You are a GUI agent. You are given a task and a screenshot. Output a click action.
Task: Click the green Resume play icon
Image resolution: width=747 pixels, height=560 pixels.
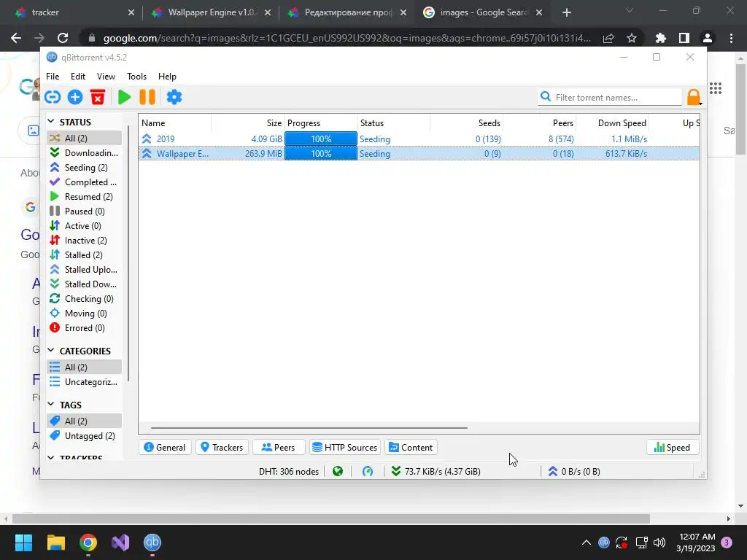point(124,97)
